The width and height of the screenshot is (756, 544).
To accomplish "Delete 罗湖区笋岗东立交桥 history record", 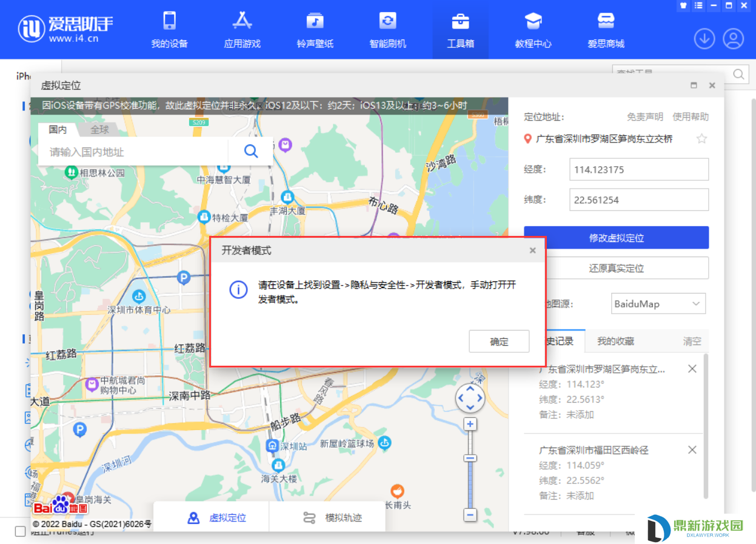I will 692,369.
